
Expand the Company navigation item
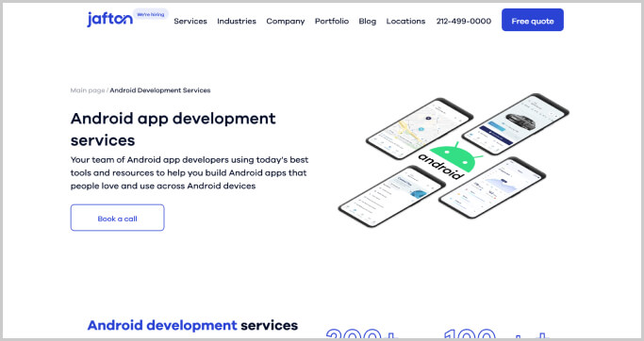coord(286,22)
